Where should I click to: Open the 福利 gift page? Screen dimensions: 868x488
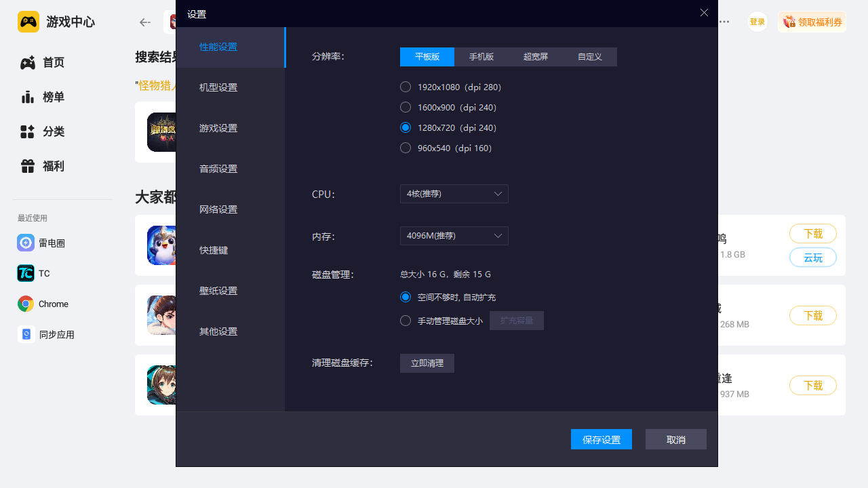point(42,166)
